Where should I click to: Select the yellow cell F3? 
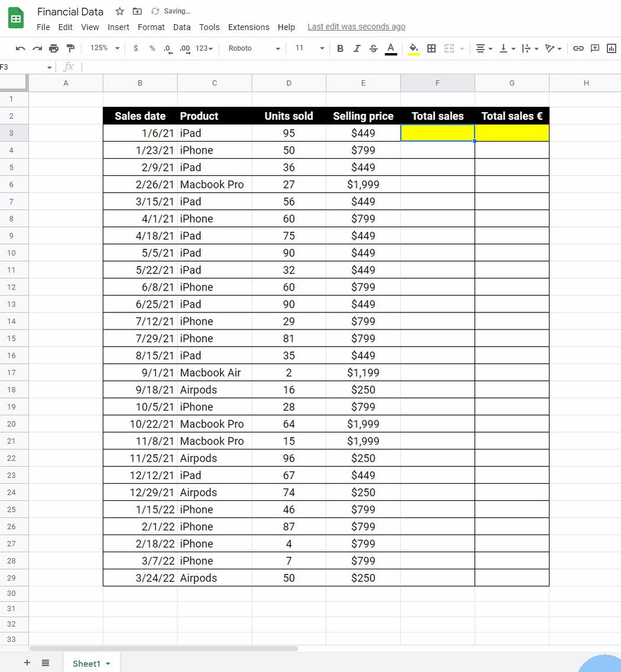coord(437,133)
